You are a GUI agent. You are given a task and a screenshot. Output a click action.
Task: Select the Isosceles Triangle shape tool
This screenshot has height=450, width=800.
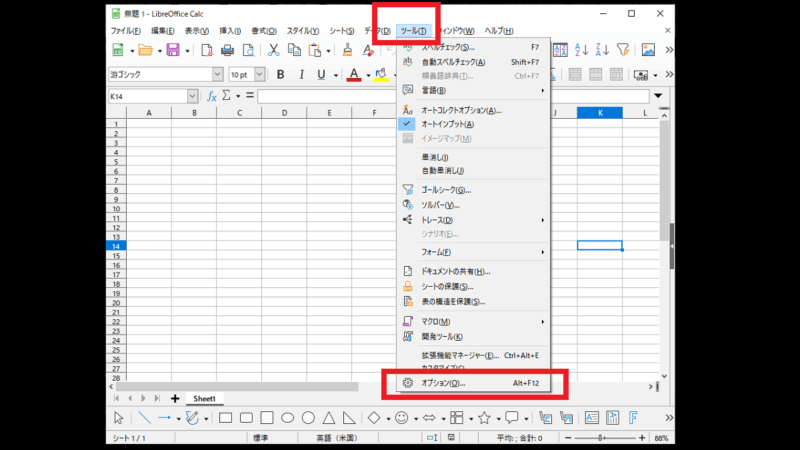(x=329, y=418)
